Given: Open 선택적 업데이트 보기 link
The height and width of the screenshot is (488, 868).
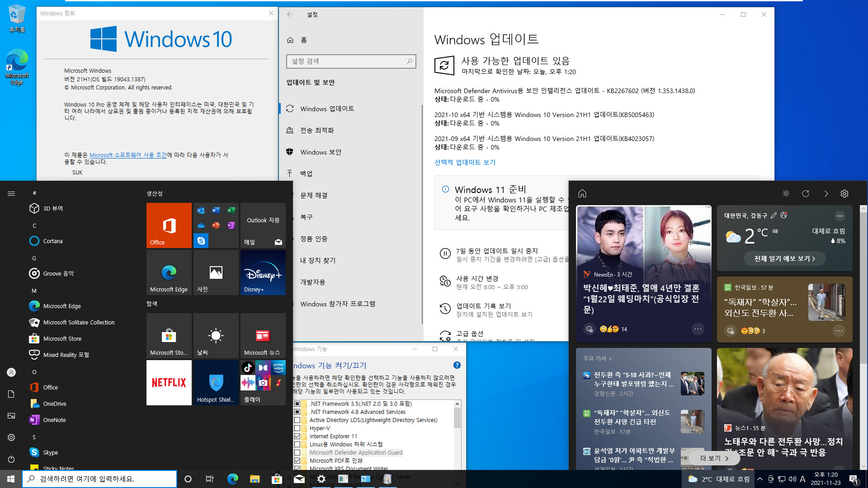Looking at the screenshot, I should (x=465, y=162).
